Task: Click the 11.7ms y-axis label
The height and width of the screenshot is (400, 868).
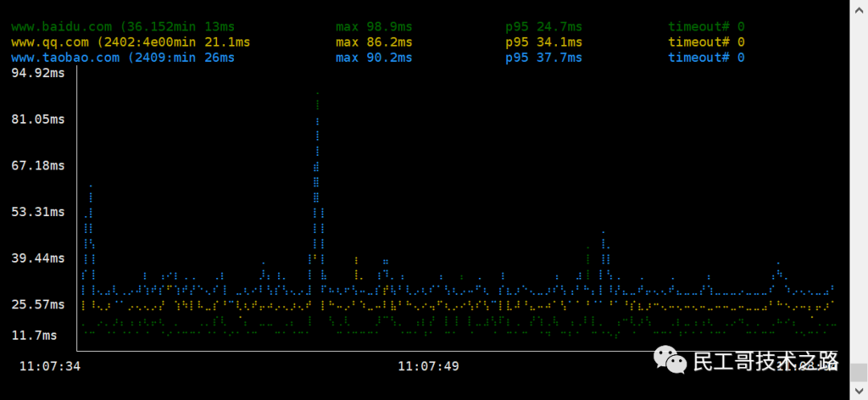Action: [x=35, y=335]
